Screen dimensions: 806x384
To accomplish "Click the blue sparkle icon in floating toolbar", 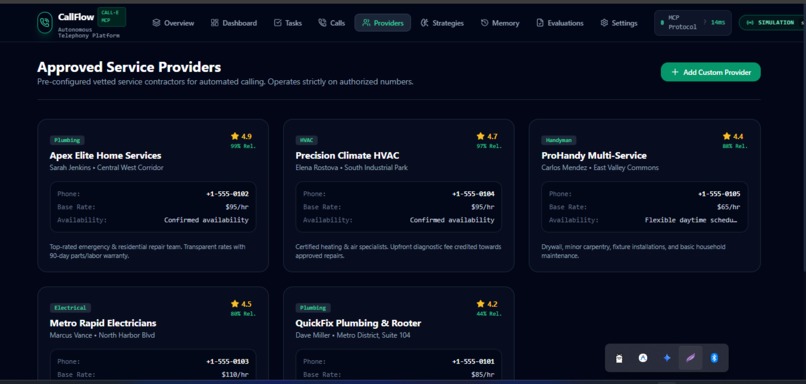I will 667,358.
